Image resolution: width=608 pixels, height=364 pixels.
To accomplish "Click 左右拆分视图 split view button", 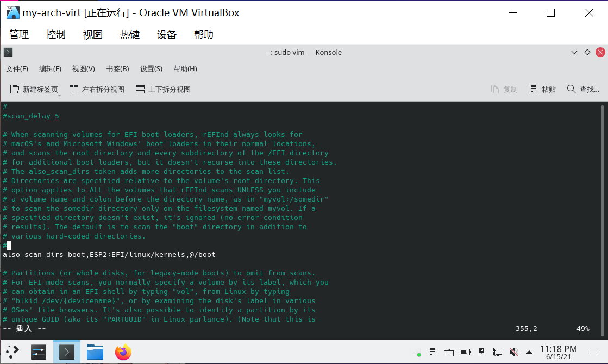I will point(97,89).
